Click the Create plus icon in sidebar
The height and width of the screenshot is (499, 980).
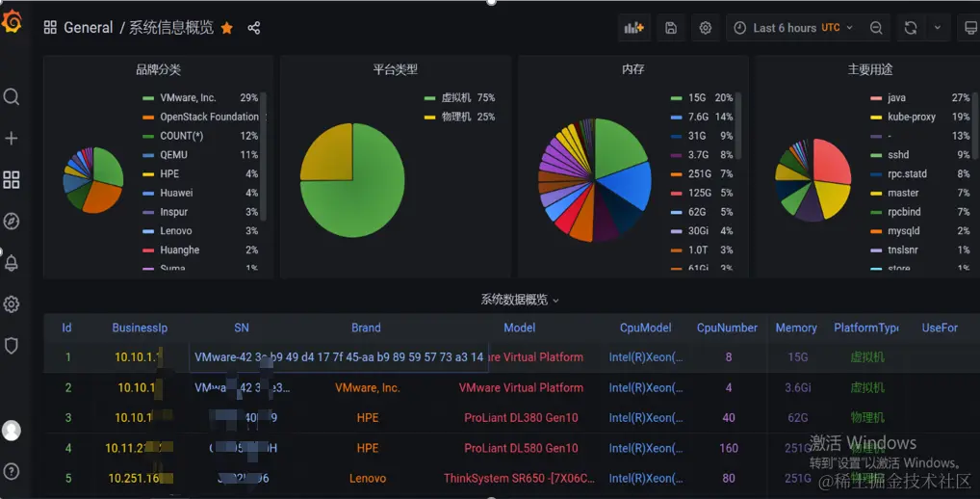12,138
